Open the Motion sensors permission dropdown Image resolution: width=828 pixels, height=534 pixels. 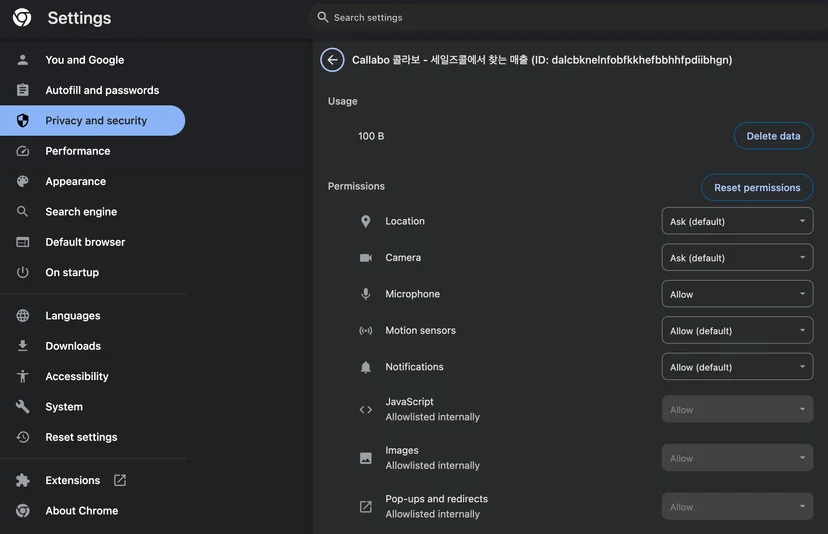coord(737,331)
